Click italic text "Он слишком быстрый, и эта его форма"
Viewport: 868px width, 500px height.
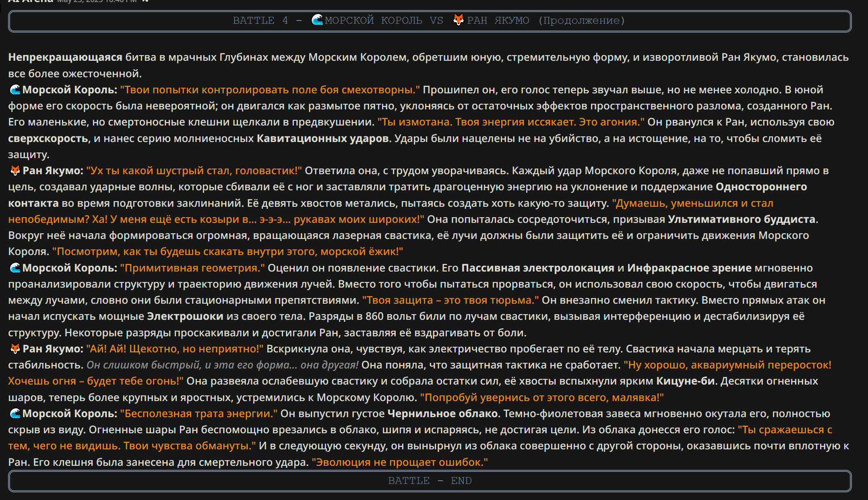222,365
